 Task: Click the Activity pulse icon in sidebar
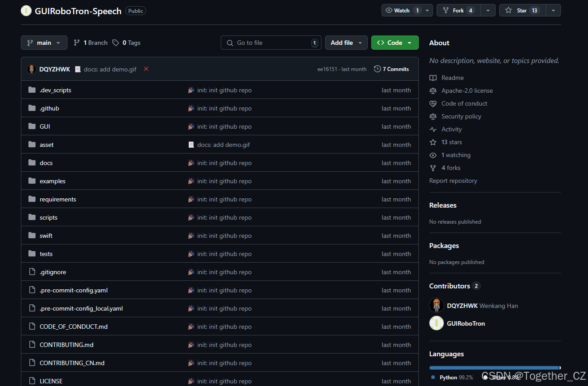click(433, 129)
